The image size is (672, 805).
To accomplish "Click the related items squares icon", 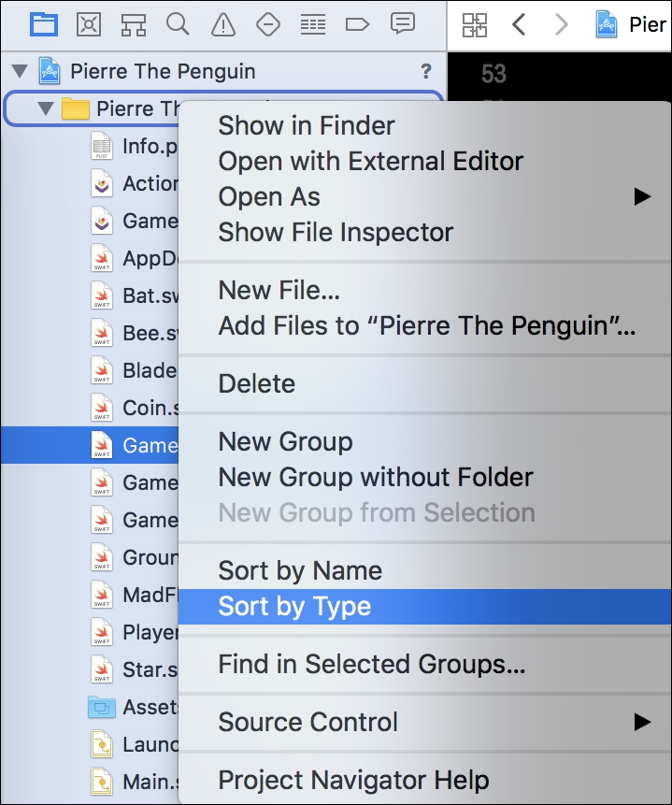I will [x=475, y=25].
